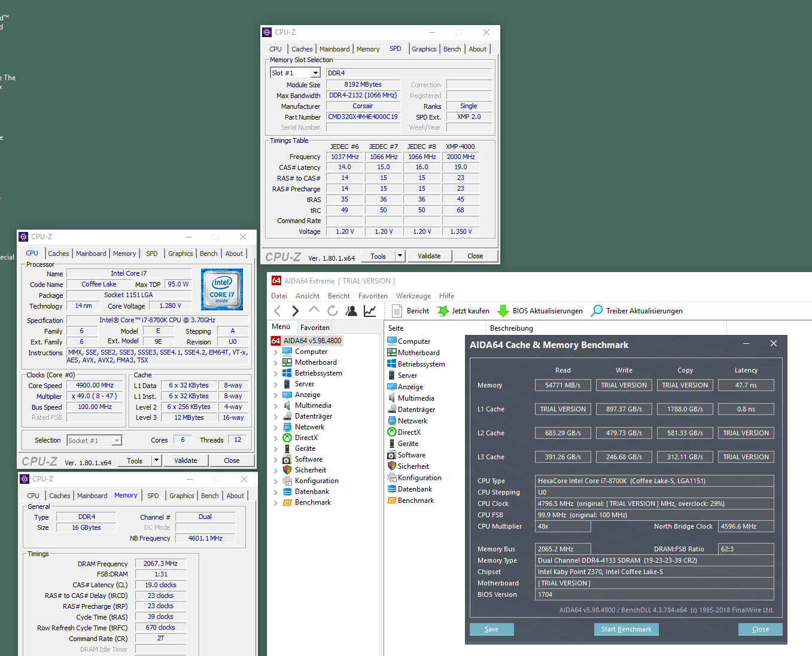Expand Computer node in AIDA64 tree
The image size is (812, 656).
(x=275, y=352)
